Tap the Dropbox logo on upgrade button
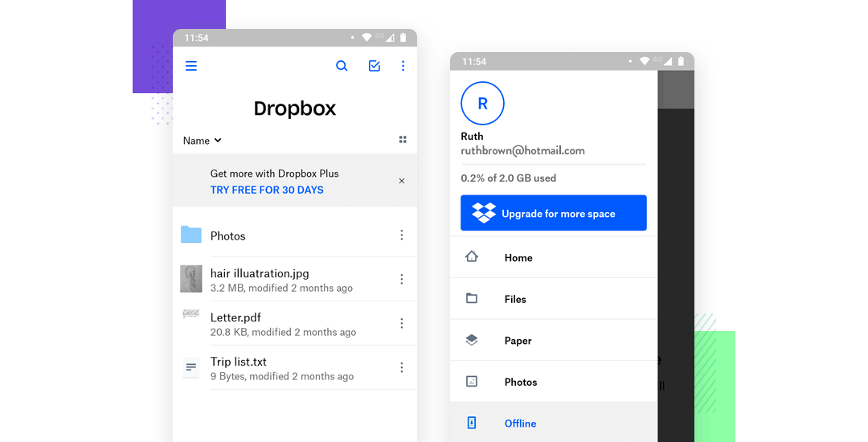 484,213
